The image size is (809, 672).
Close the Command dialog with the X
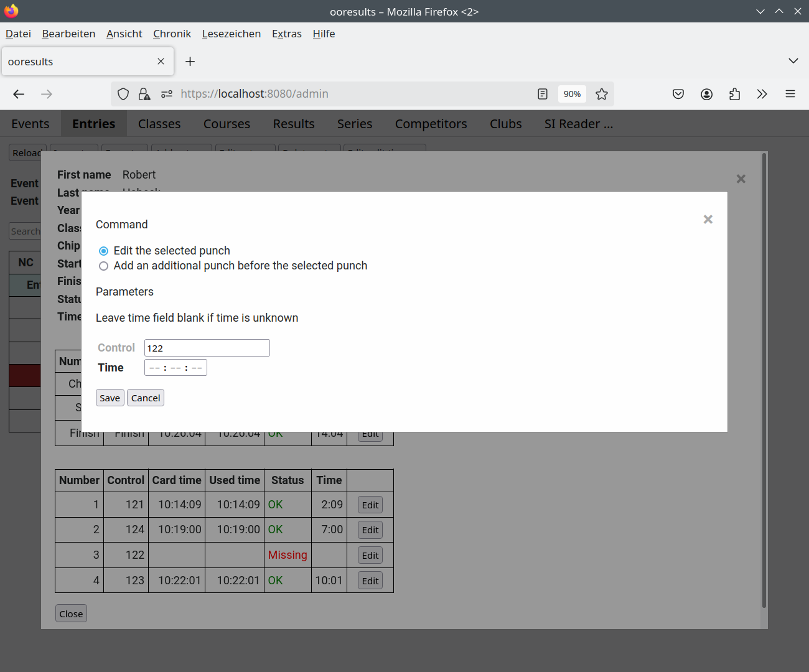[x=708, y=220]
